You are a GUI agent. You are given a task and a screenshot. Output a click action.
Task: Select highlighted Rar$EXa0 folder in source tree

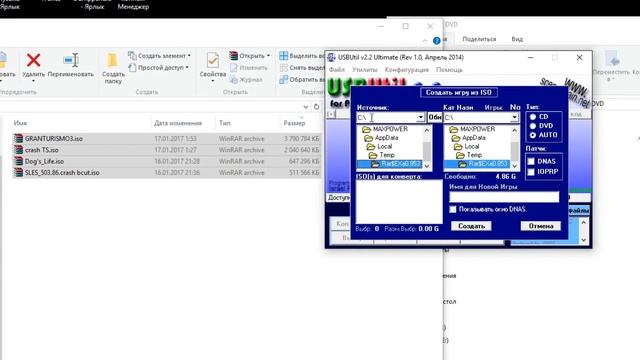click(x=389, y=164)
